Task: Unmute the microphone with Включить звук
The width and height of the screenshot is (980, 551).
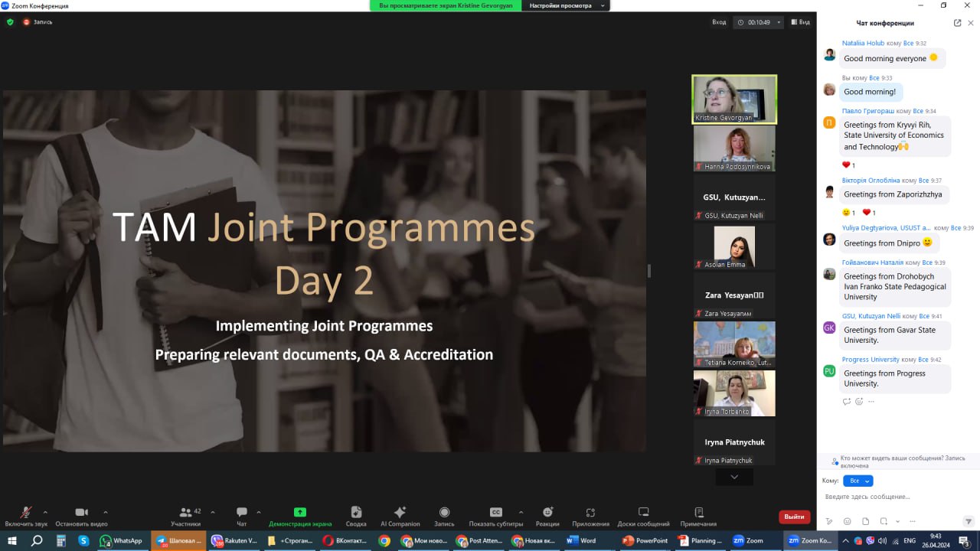Action: 26,513
